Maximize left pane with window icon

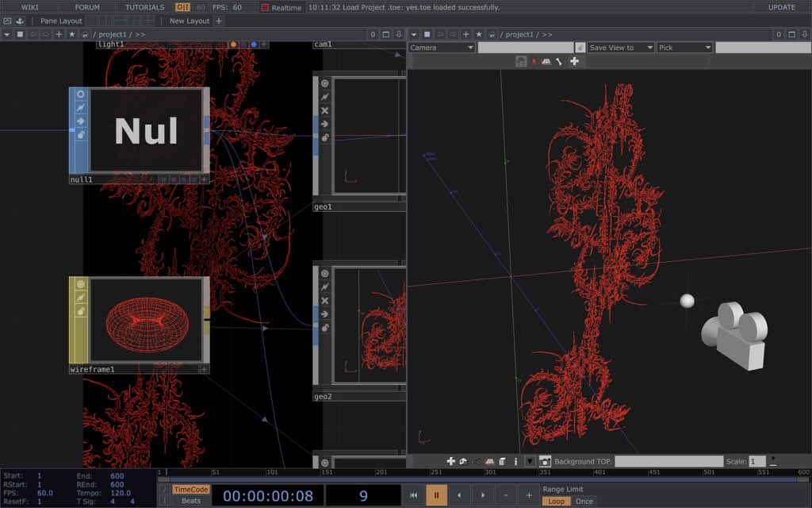click(386, 34)
